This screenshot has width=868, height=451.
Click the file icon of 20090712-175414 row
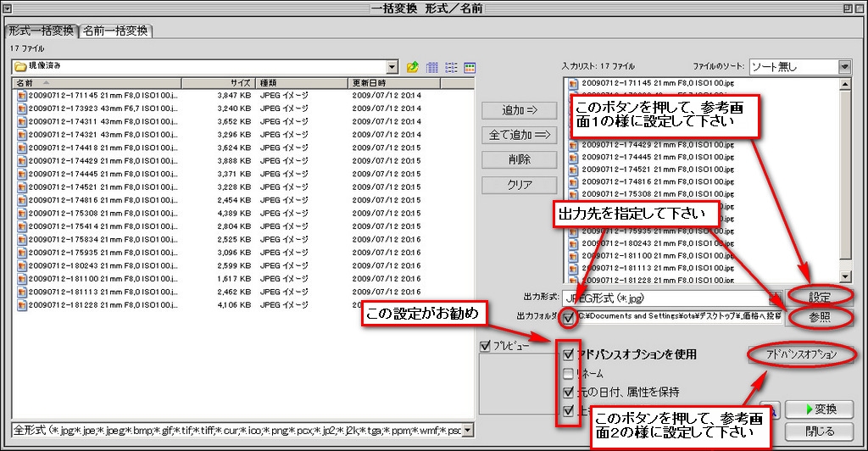(21, 226)
